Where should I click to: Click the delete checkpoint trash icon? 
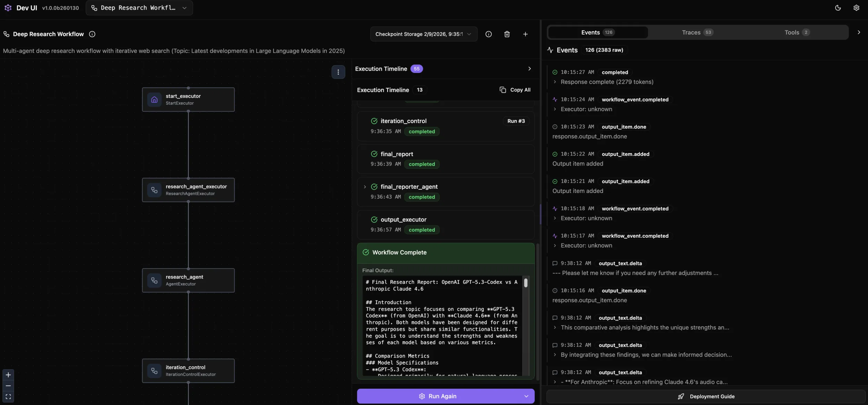click(507, 34)
